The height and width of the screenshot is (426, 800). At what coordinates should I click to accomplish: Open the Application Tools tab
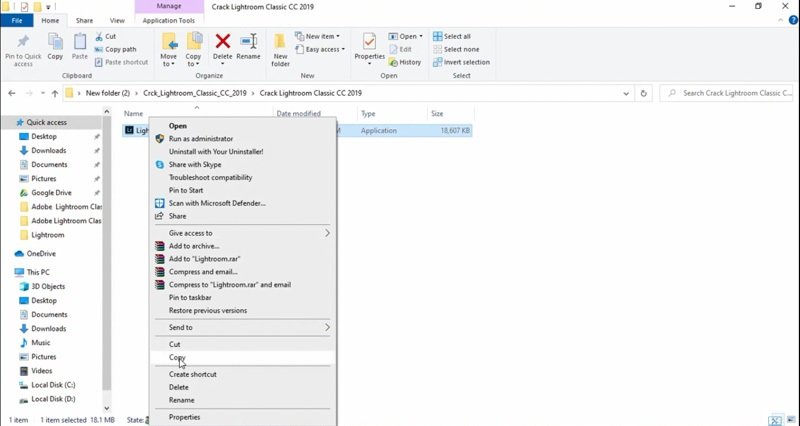(x=168, y=20)
